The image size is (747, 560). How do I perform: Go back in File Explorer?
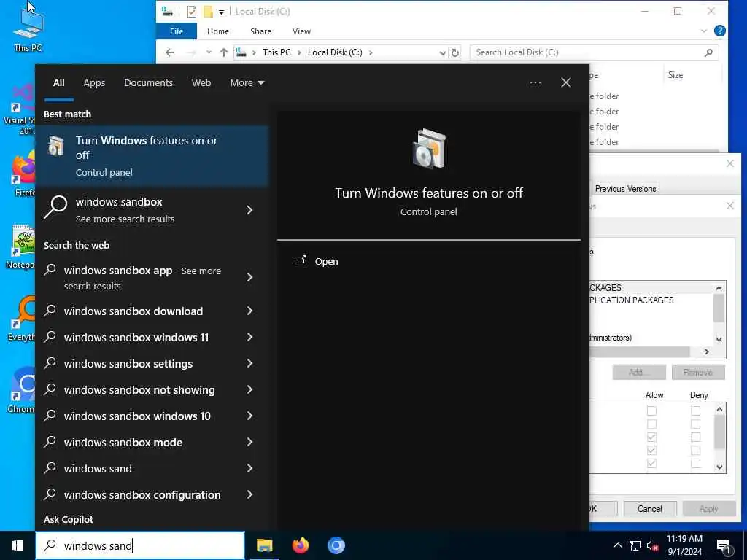[x=170, y=52]
